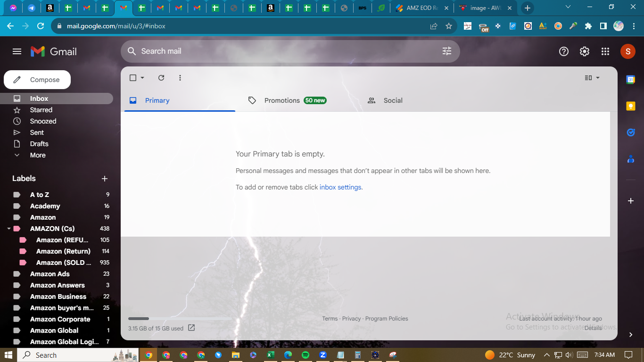The width and height of the screenshot is (644, 362).
Task: Open the Windows notification center
Action: [x=628, y=355]
